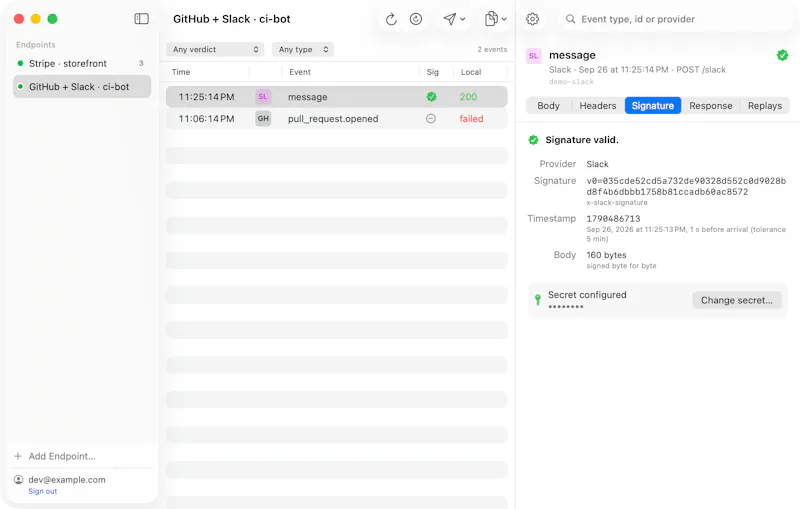The image size is (800, 509).
Task: Click the paper plane send icon
Action: [x=449, y=19]
